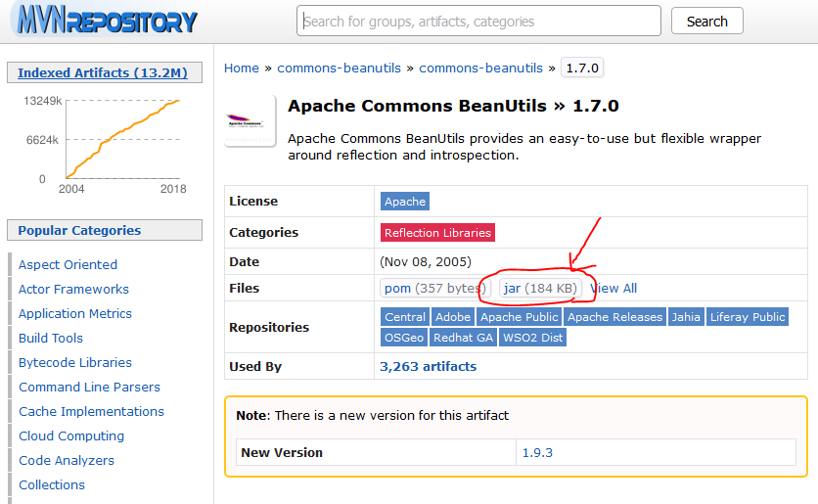Select the WSO2 Dist repository tag
818x504 pixels.
click(x=532, y=338)
